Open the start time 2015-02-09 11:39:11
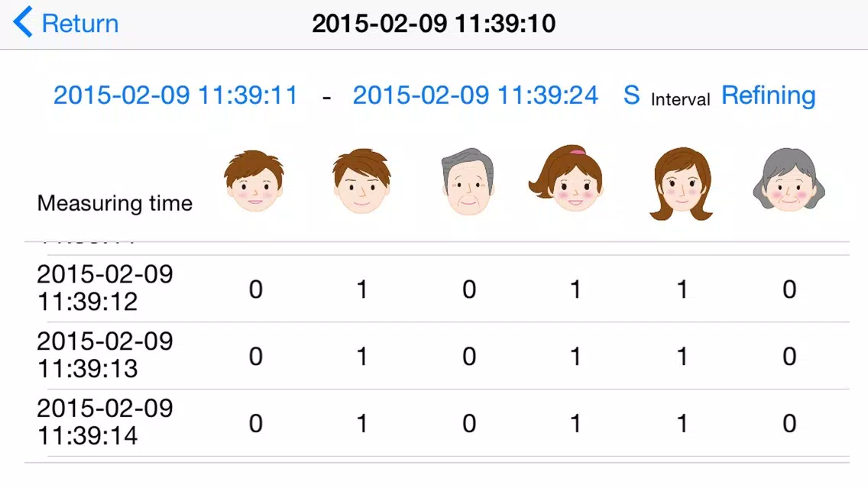This screenshot has width=868, height=488. click(176, 95)
